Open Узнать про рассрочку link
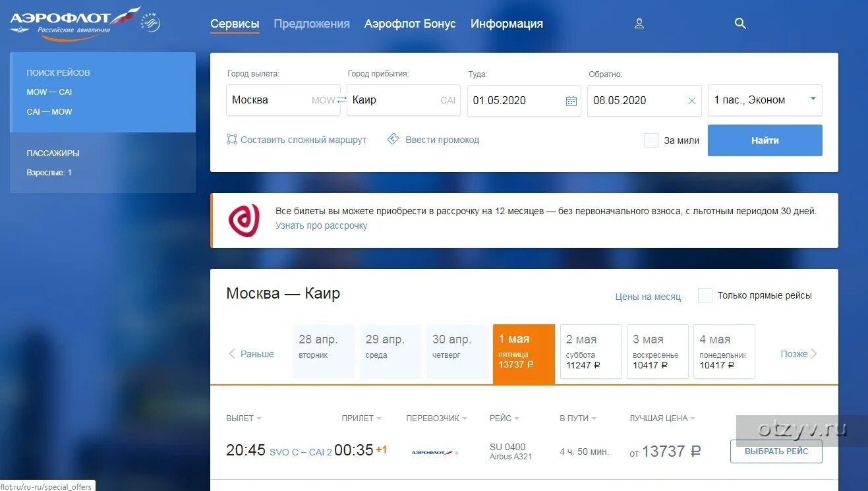 (x=322, y=225)
